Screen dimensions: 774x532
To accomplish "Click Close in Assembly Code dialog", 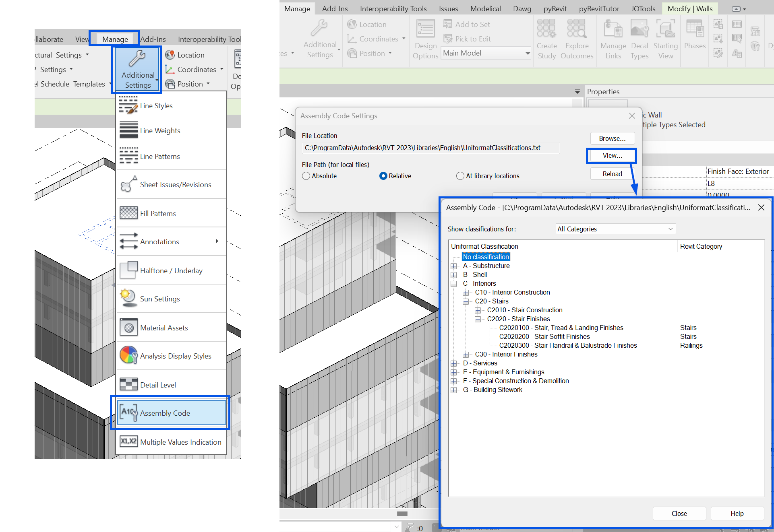I will (x=679, y=513).
